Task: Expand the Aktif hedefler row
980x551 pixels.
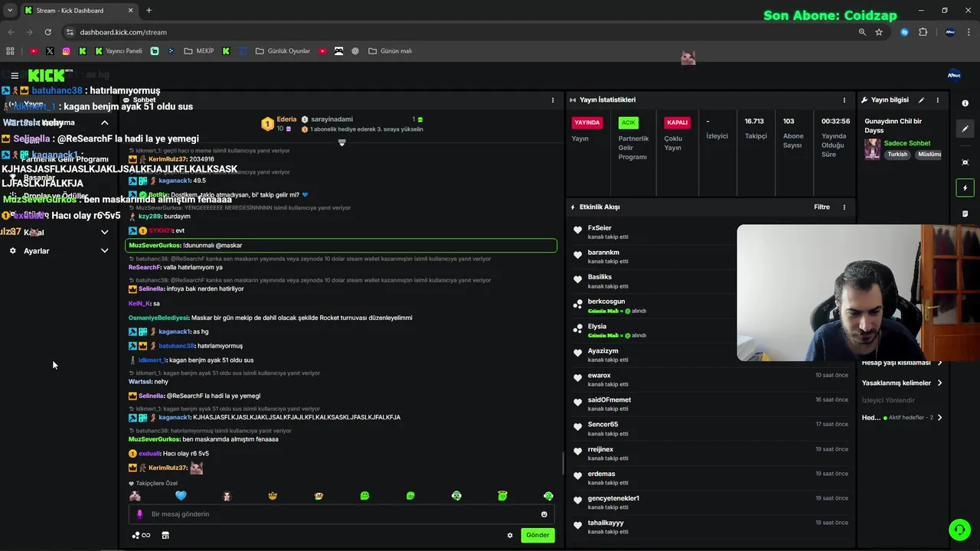Action: tap(939, 418)
